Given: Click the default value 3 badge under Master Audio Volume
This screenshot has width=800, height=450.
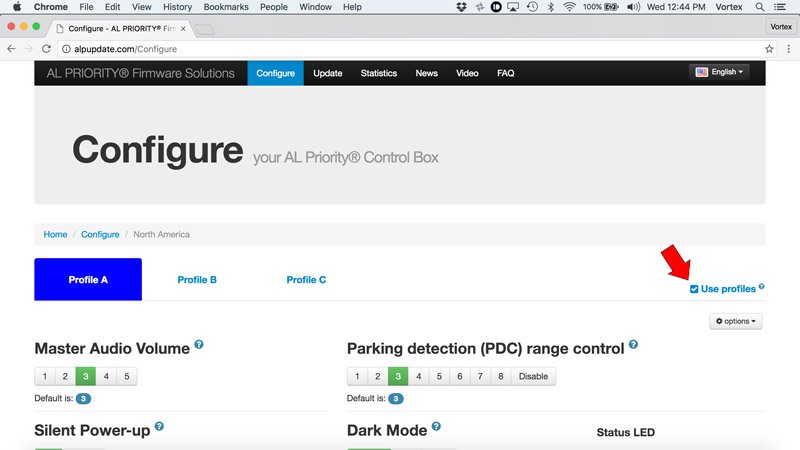Looking at the screenshot, I should pos(83,398).
